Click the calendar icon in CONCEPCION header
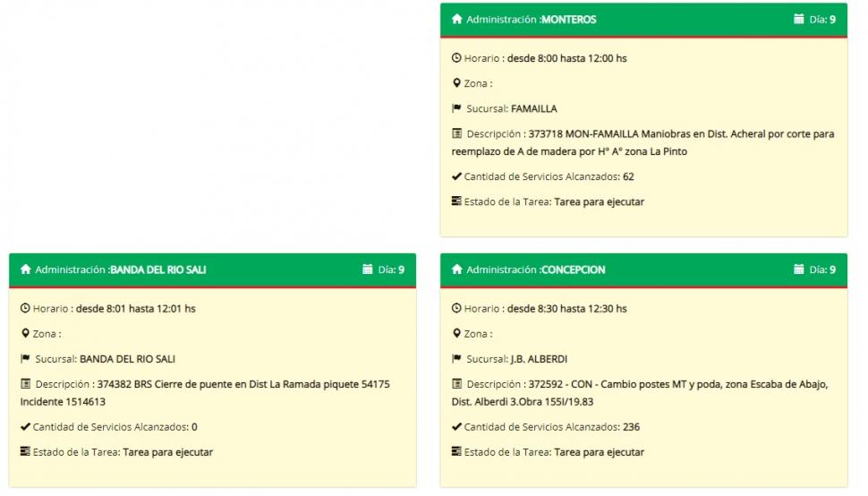This screenshot has height=496, width=868. [798, 269]
